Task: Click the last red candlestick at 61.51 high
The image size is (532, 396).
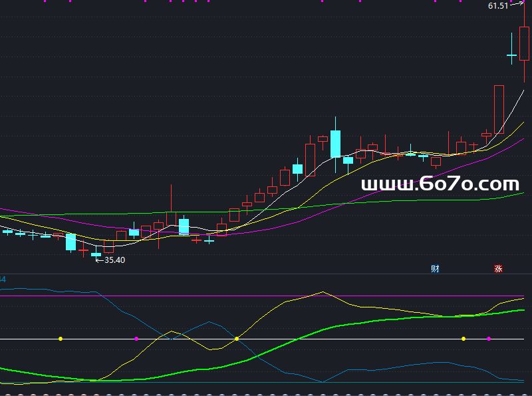Action: coord(524,43)
